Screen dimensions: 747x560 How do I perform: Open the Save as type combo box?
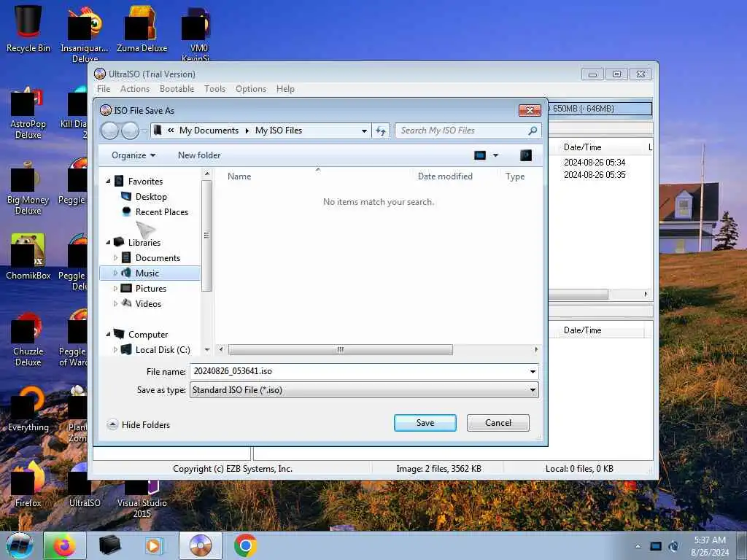tap(364, 390)
